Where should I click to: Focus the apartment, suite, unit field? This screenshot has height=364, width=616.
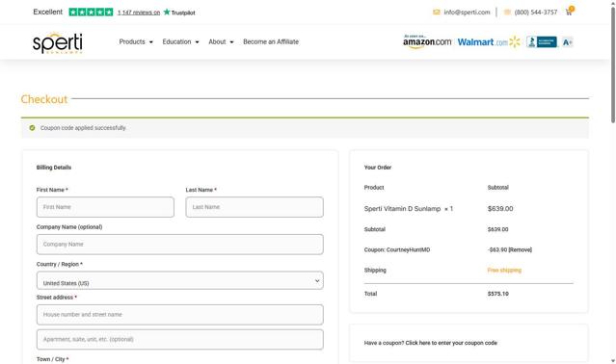click(x=180, y=339)
